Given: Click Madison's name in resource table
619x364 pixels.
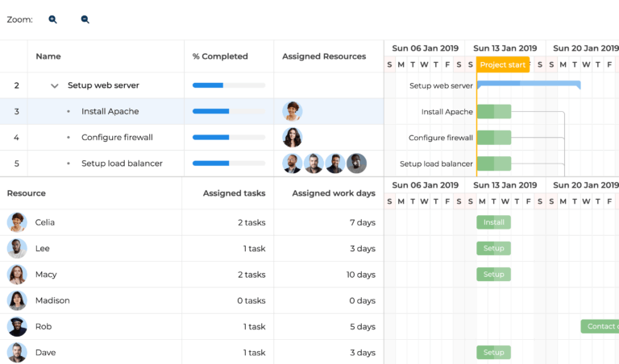Looking at the screenshot, I should pyautogui.click(x=52, y=300).
